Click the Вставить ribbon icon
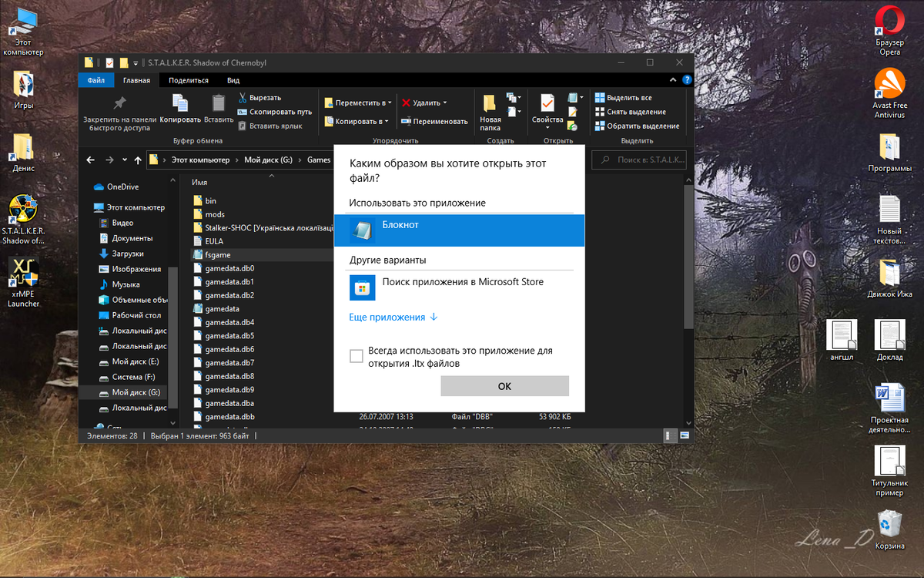This screenshot has width=924, height=578. click(x=219, y=109)
